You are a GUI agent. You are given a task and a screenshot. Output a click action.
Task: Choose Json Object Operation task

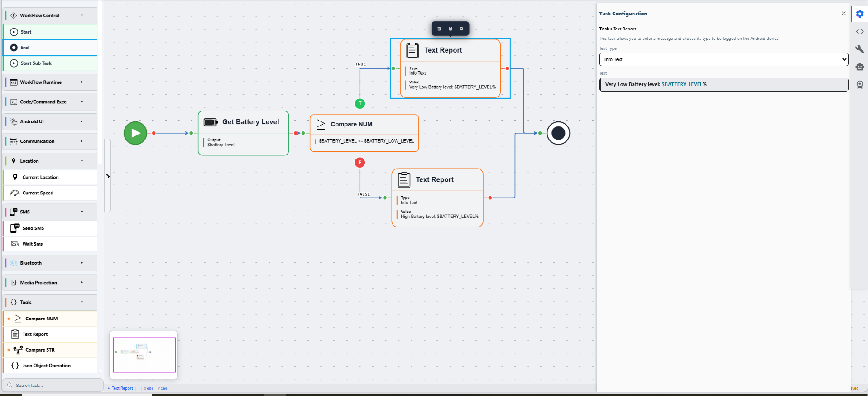pyautogui.click(x=50, y=366)
